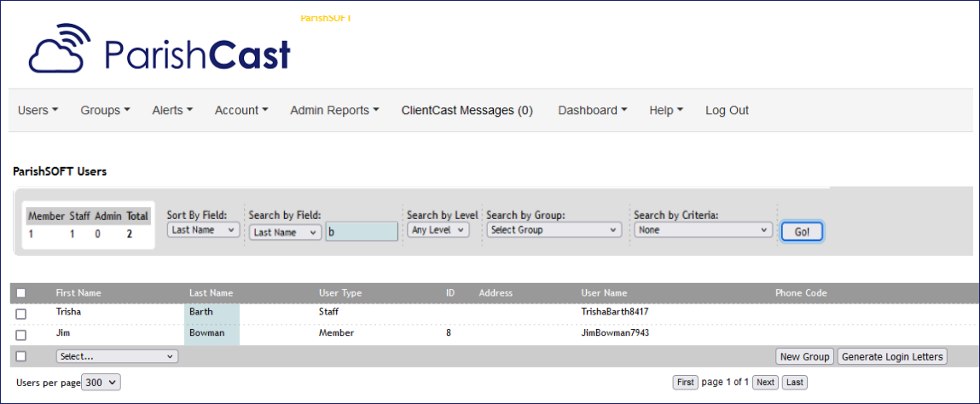The height and width of the screenshot is (404, 980).
Task: Click the ID value '8'
Action: click(448, 332)
